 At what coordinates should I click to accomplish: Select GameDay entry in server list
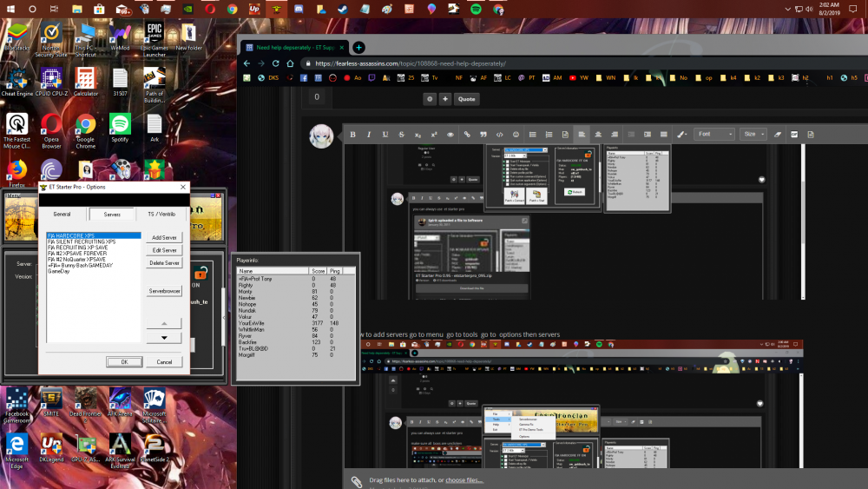(59, 271)
